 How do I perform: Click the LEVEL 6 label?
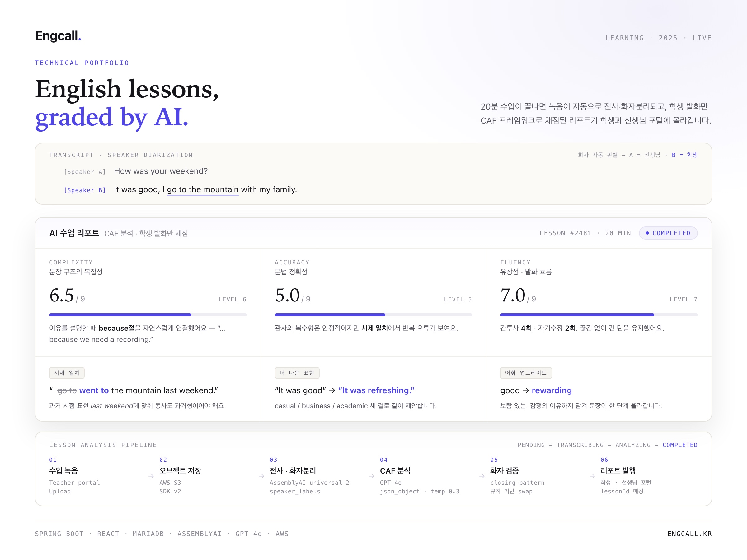(x=232, y=299)
